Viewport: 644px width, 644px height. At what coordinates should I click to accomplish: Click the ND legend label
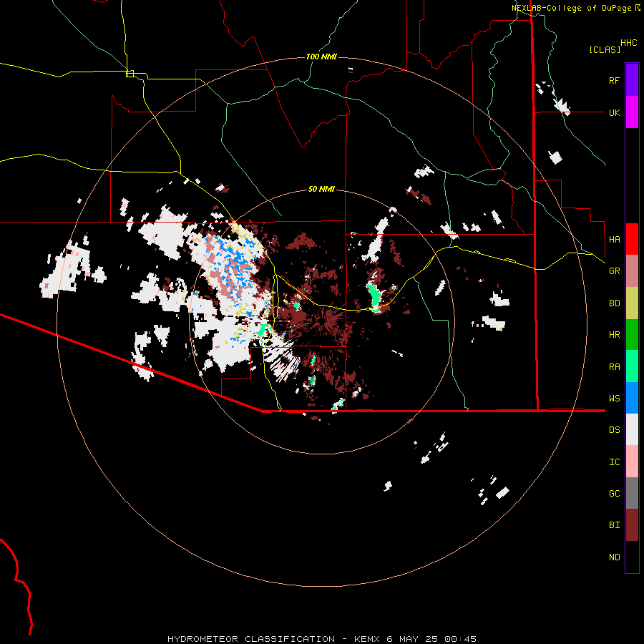pyautogui.click(x=614, y=557)
